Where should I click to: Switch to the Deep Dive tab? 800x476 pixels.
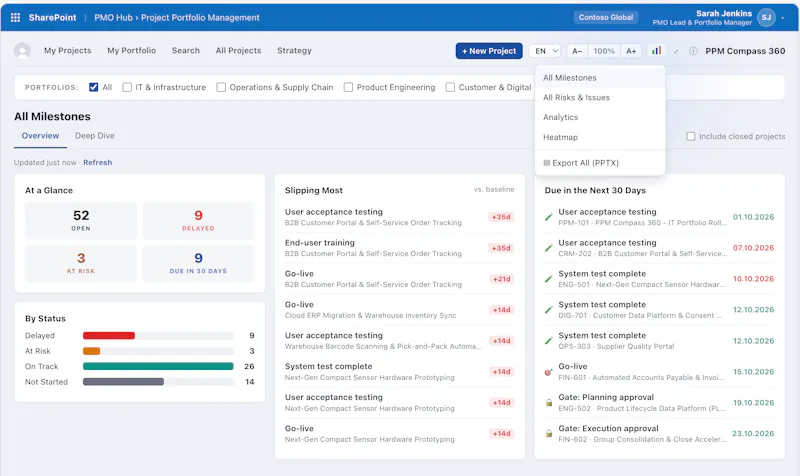[94, 136]
